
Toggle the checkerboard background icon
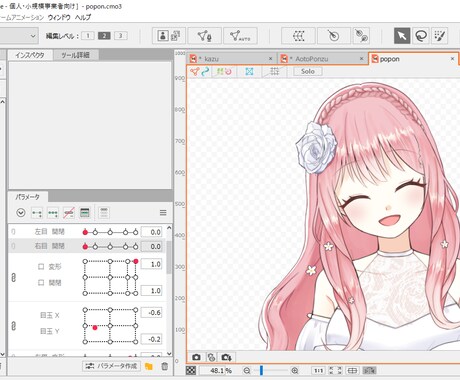(x=191, y=370)
